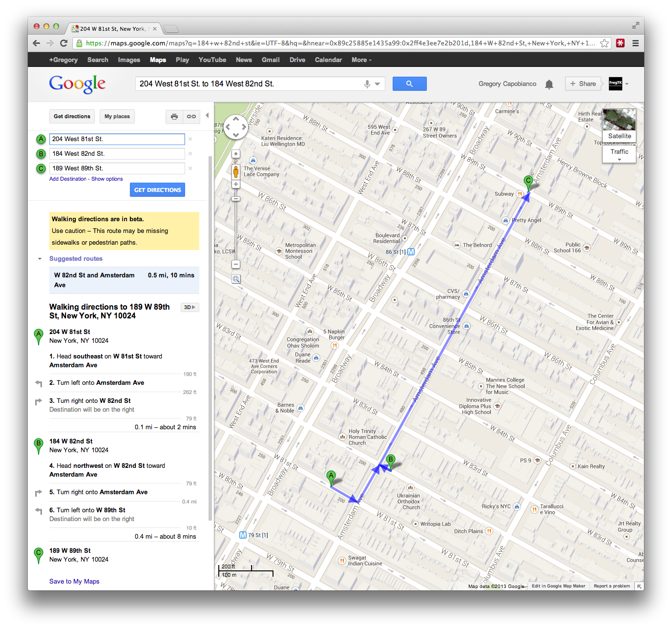Click the blue GET DIRECTIONS button

pyautogui.click(x=157, y=190)
